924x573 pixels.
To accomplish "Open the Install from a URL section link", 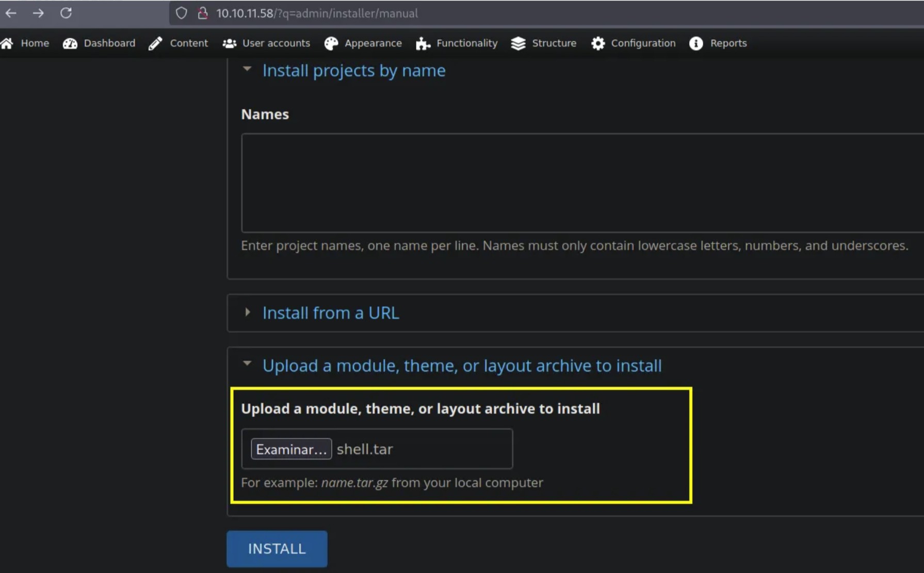I will pos(331,313).
